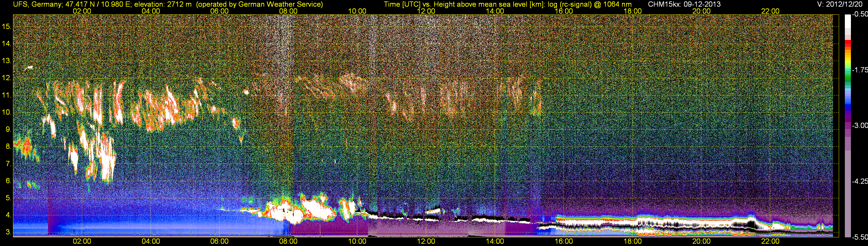Click the "7." height axis label
The image size is (868, 246).
(x=8, y=164)
